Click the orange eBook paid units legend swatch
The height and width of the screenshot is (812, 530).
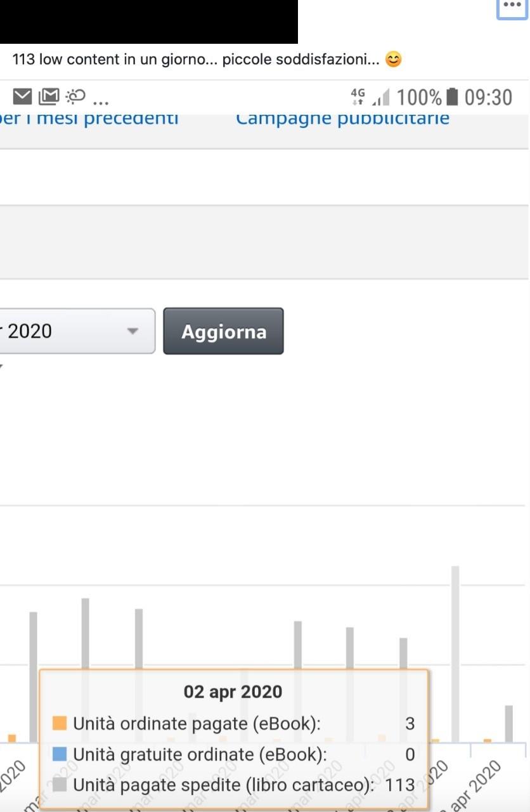pos(60,723)
